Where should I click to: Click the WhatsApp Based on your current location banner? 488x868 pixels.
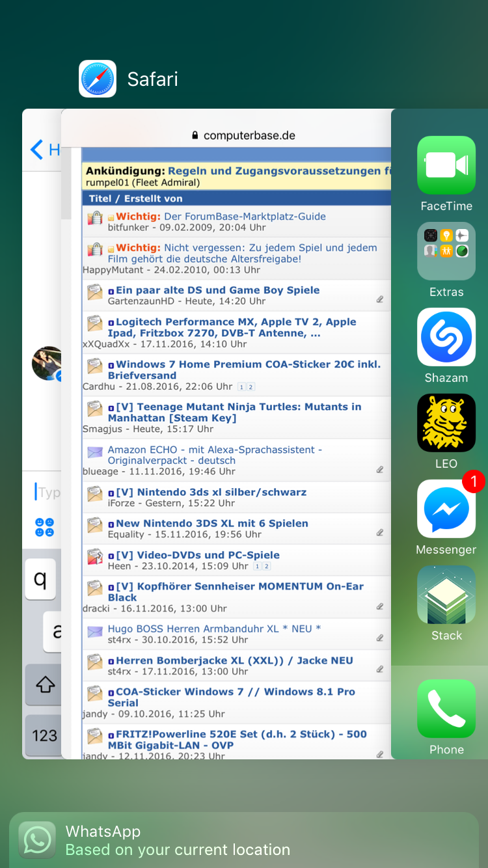(244, 840)
